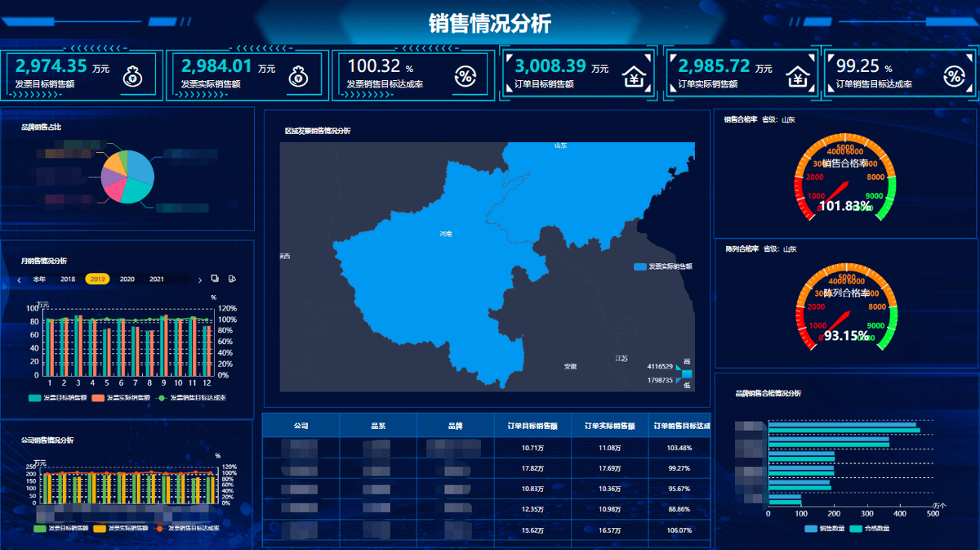Select the highlighted 2019 year tab
Screen dimensions: 980x550
(x=97, y=279)
